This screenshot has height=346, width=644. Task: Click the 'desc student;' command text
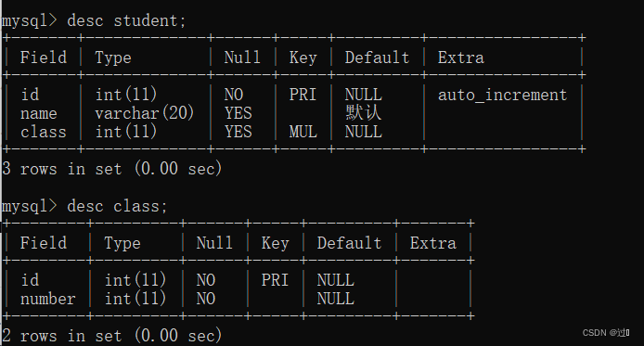point(126,20)
